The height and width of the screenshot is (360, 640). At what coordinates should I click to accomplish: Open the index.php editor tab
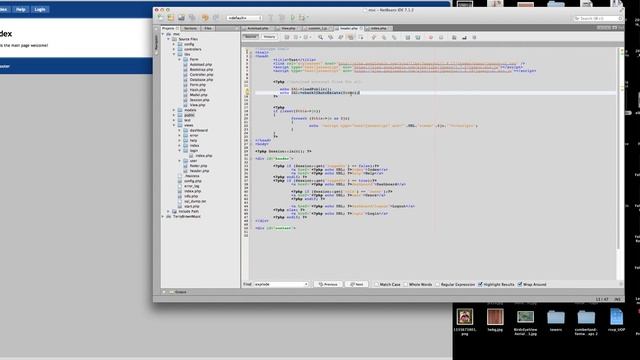pos(379,29)
